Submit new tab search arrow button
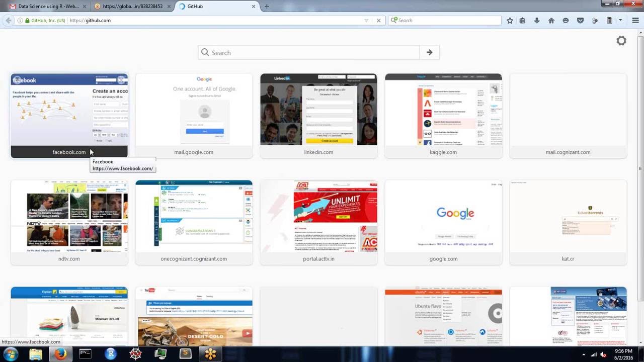The image size is (644, 362). pyautogui.click(x=429, y=52)
